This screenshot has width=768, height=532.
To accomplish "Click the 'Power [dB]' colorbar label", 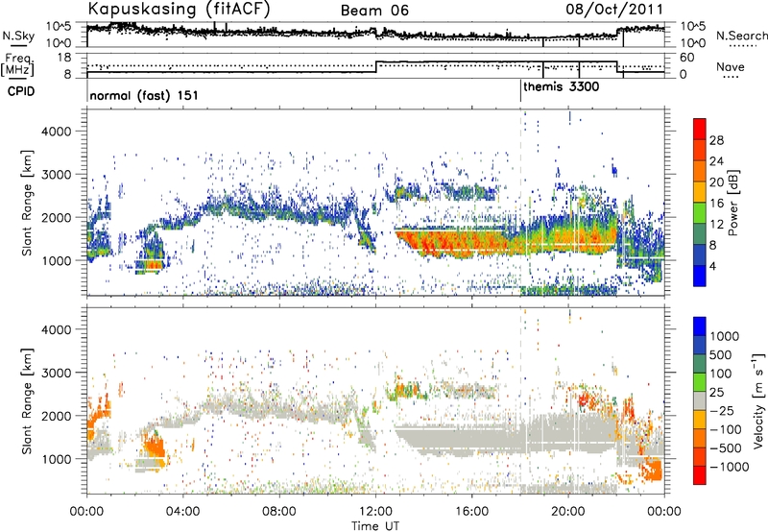I will coord(733,203).
